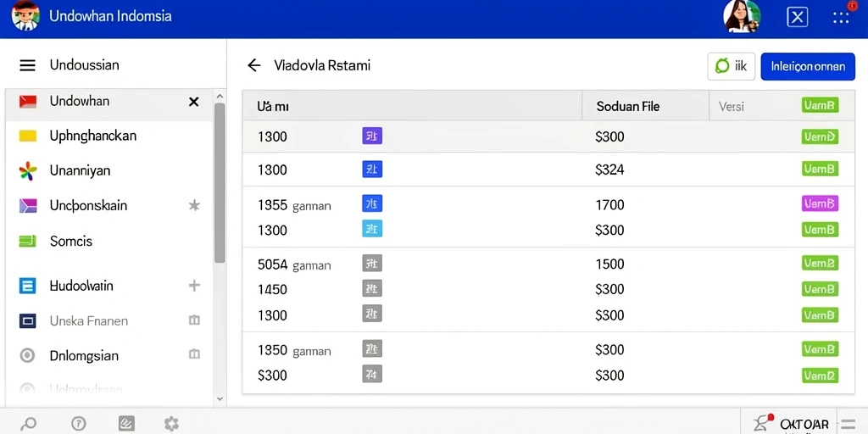Click the edit note icon in bottom bar
868x434 pixels.
tap(127, 424)
